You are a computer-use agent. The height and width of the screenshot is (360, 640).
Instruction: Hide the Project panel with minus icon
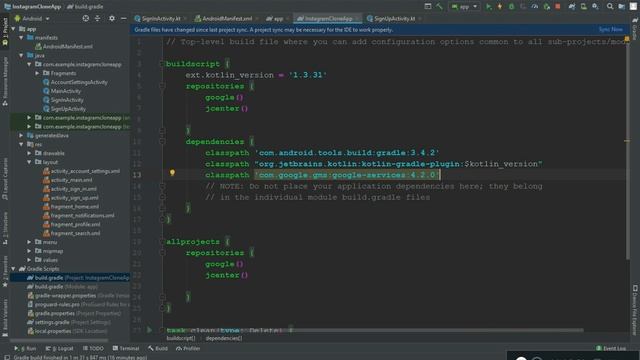click(124, 18)
